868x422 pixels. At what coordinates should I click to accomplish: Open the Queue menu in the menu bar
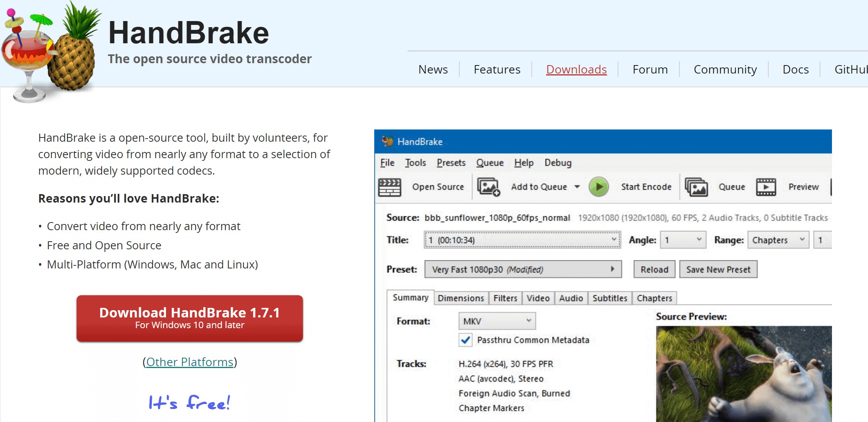coord(490,163)
